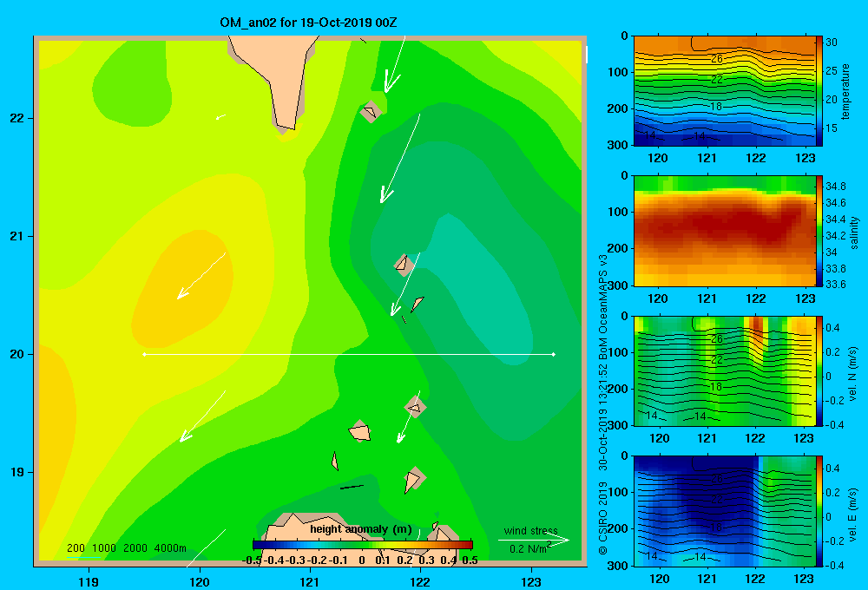Click longitude label 121 on main map
The image size is (868, 590).
coord(310,581)
